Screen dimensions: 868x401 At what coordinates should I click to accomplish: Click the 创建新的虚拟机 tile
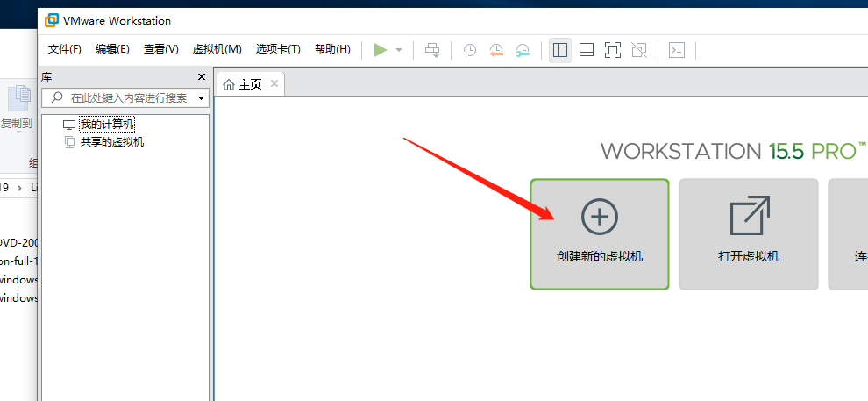point(600,233)
